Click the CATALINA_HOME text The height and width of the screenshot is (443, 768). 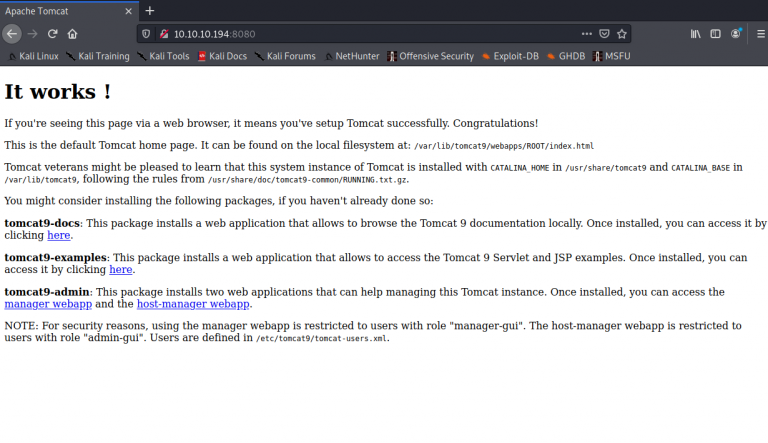(520, 168)
